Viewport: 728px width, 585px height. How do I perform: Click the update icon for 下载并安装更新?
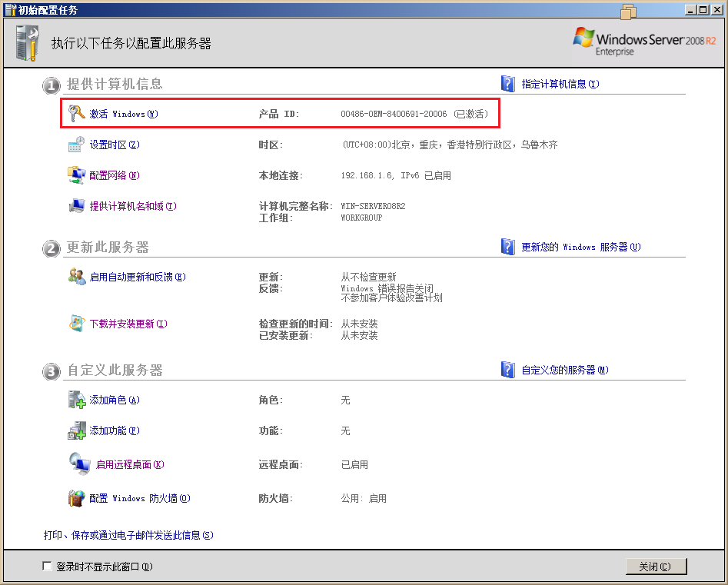pos(77,324)
